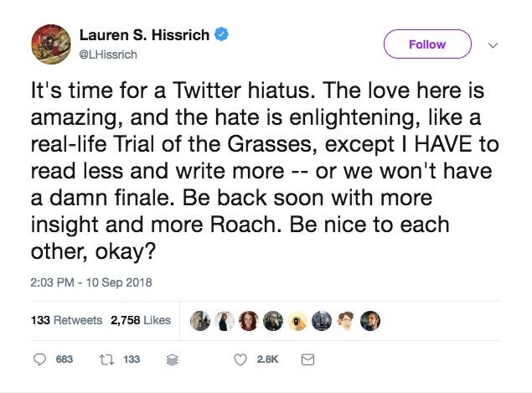Click the last liker avatar in the row
532x393 pixels.
pos(371,320)
